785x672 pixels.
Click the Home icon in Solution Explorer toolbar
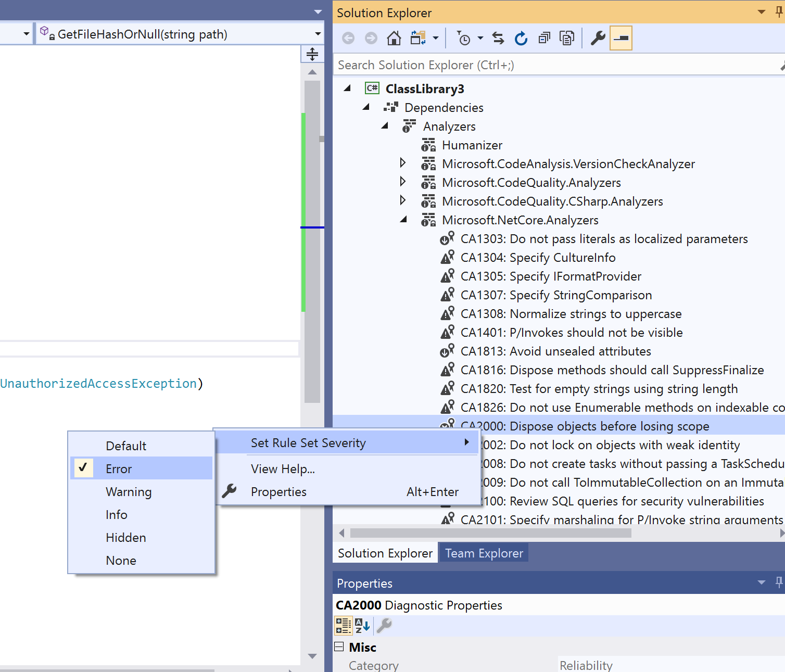tap(394, 37)
